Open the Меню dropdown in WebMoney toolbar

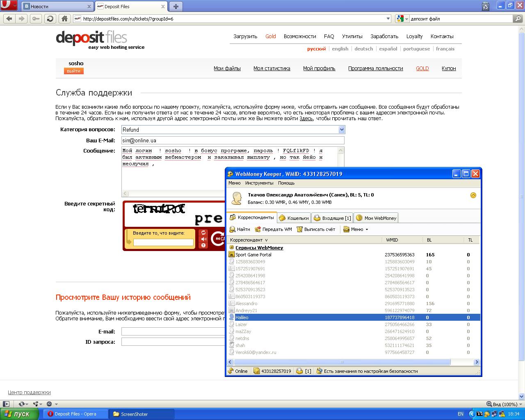click(x=356, y=229)
